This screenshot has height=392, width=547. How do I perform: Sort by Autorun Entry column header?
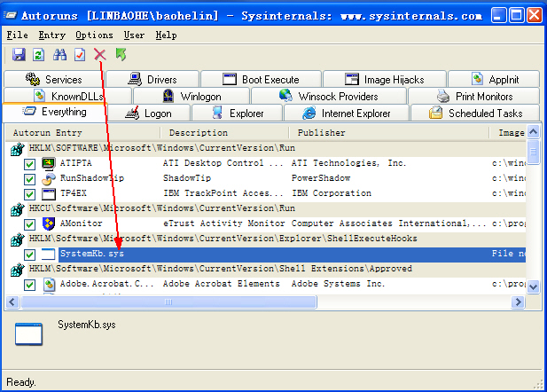click(83, 133)
